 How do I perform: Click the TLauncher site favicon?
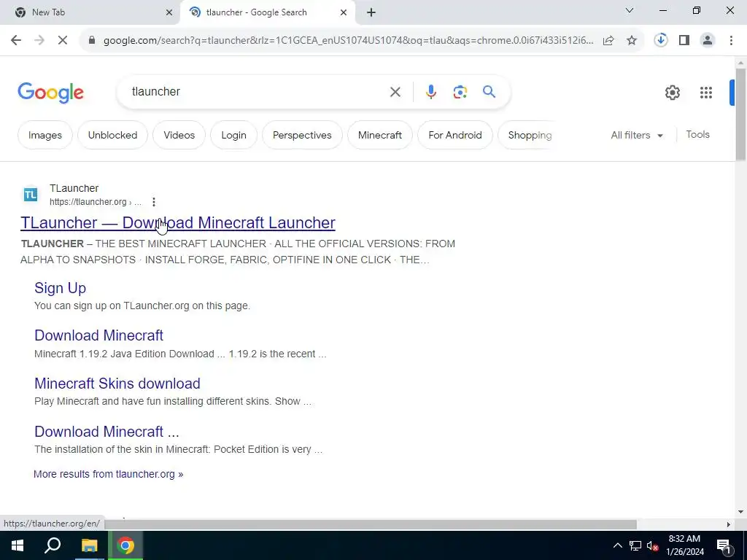point(31,194)
